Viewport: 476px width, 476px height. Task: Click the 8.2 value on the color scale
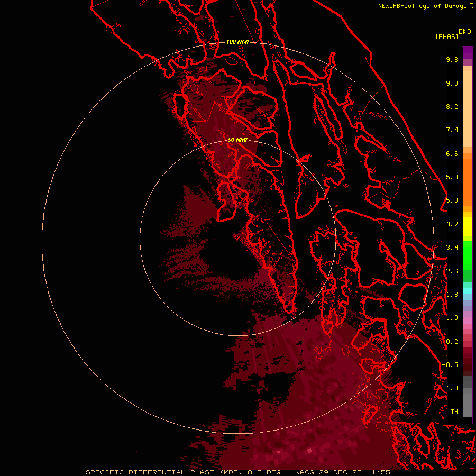[452, 106]
